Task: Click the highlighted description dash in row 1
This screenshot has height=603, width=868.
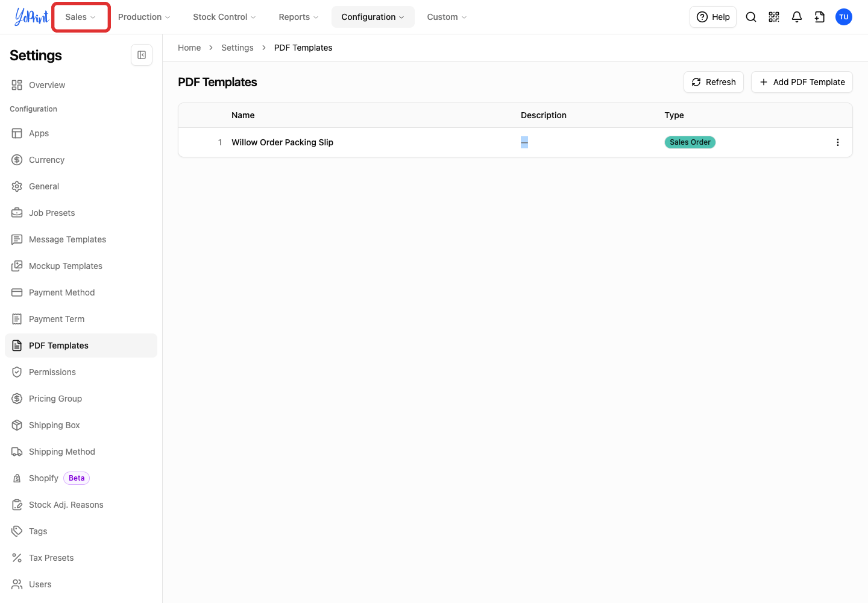Action: coord(524,142)
